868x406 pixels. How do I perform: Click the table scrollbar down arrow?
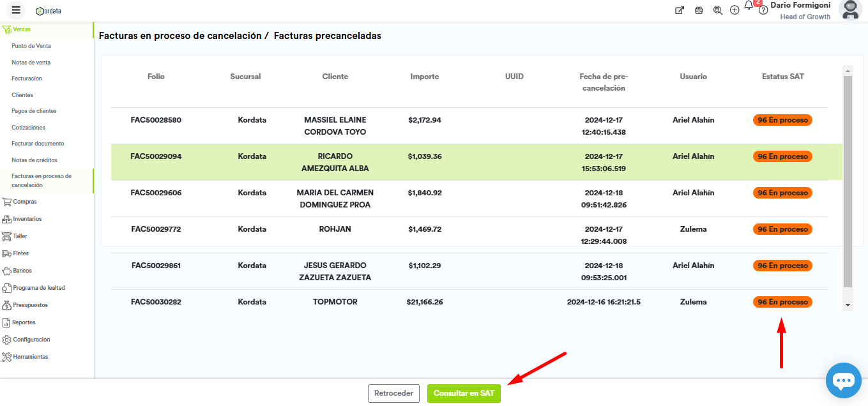(x=848, y=306)
